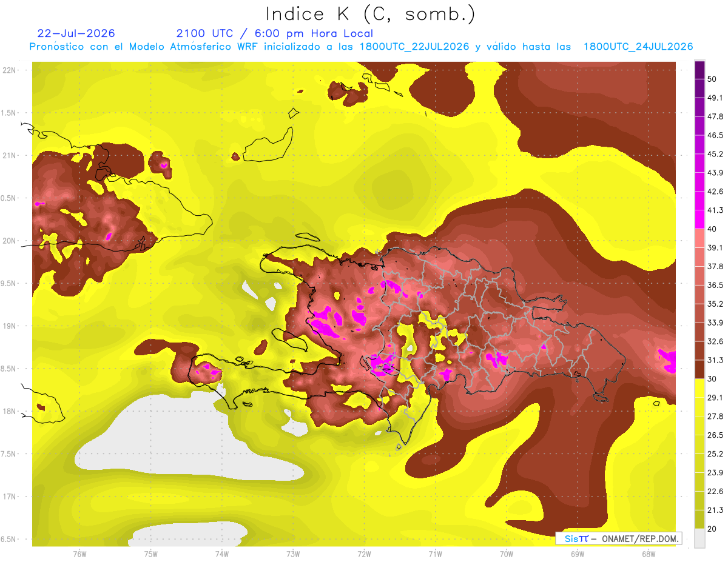Screen dimensions: 728x562
Task: Click colorbar value '21.3'
Action: (x=715, y=510)
